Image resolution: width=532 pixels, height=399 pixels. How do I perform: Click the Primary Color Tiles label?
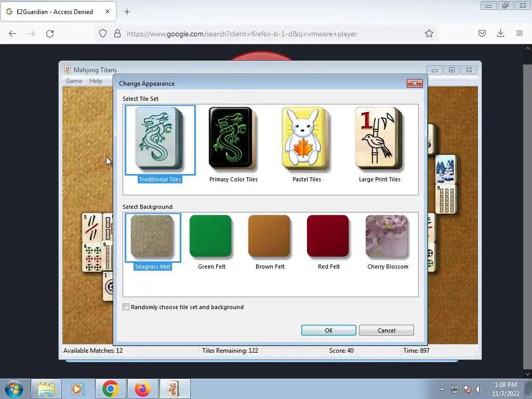tap(233, 179)
